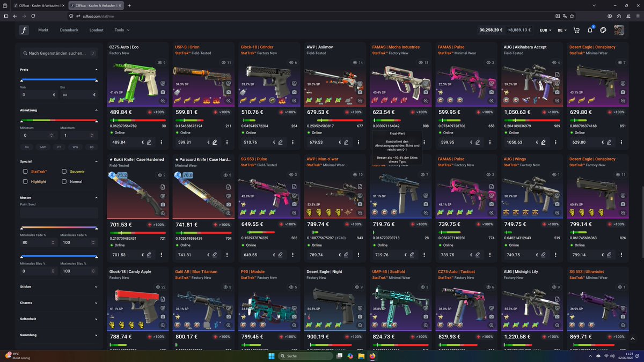
Task: Open the FAMAS | Mecha Industries listing title
Action: (x=396, y=47)
